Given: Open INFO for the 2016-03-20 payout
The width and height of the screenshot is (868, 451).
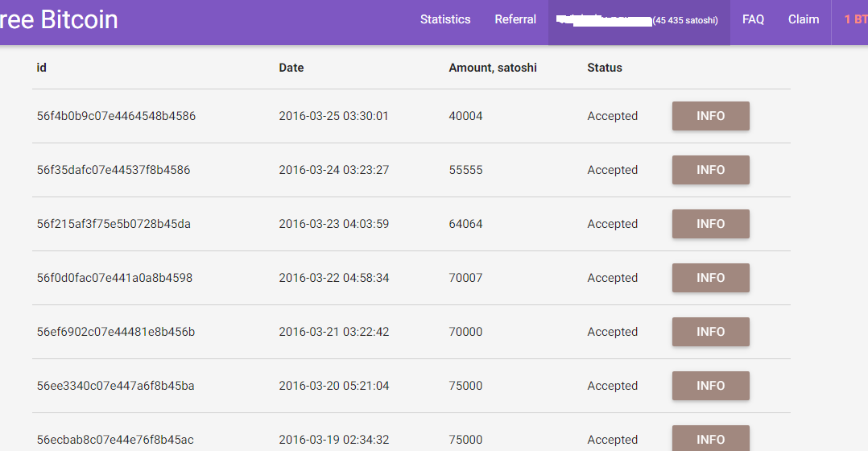Looking at the screenshot, I should (710, 386).
